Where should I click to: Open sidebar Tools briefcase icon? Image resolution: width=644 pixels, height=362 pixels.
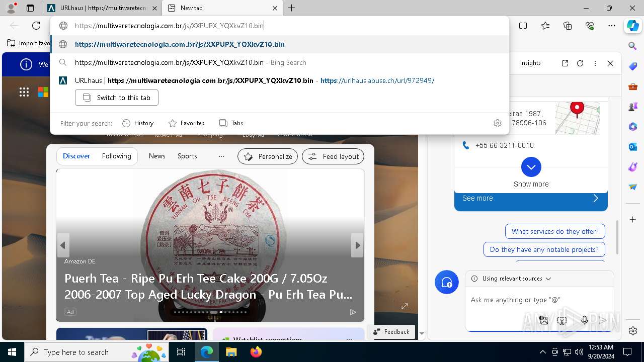633,86
